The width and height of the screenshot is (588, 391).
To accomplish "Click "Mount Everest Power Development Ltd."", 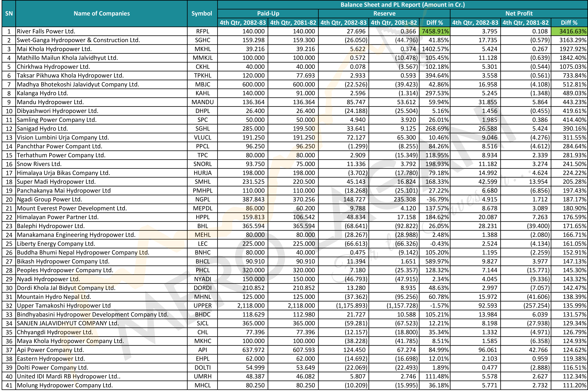I will point(72,208).
